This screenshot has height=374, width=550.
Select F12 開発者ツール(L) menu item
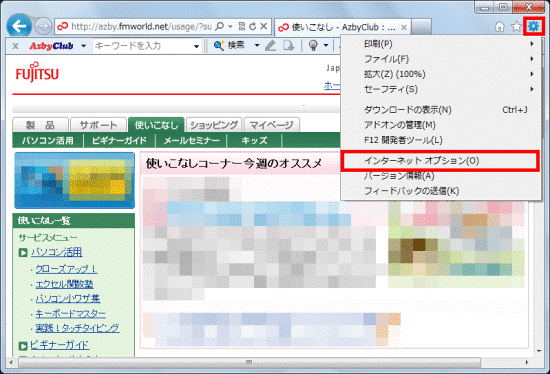tap(441, 140)
